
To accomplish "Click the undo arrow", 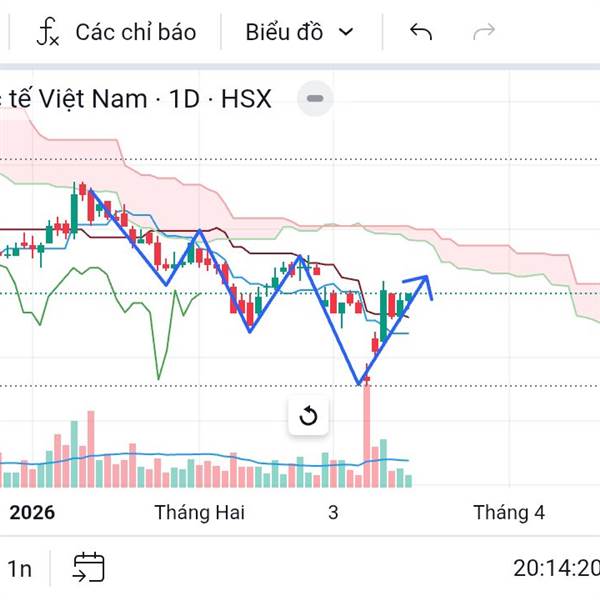I will click(421, 32).
